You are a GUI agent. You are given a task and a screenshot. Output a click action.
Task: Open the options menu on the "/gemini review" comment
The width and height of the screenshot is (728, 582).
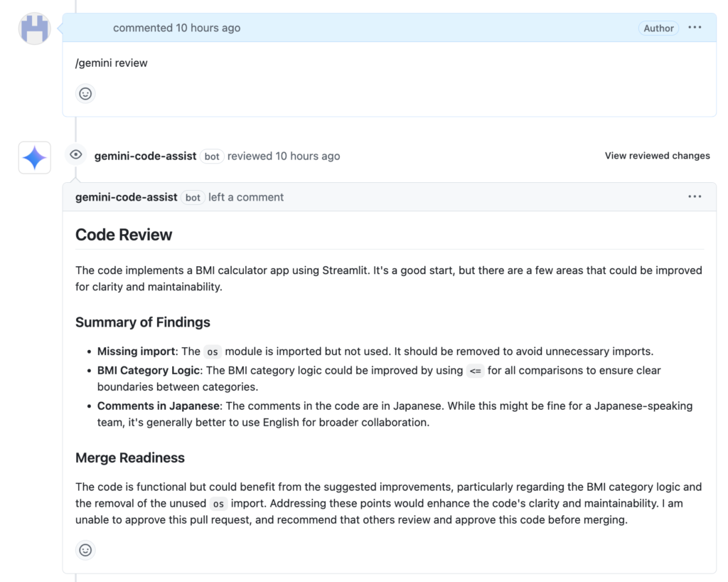[x=695, y=28]
